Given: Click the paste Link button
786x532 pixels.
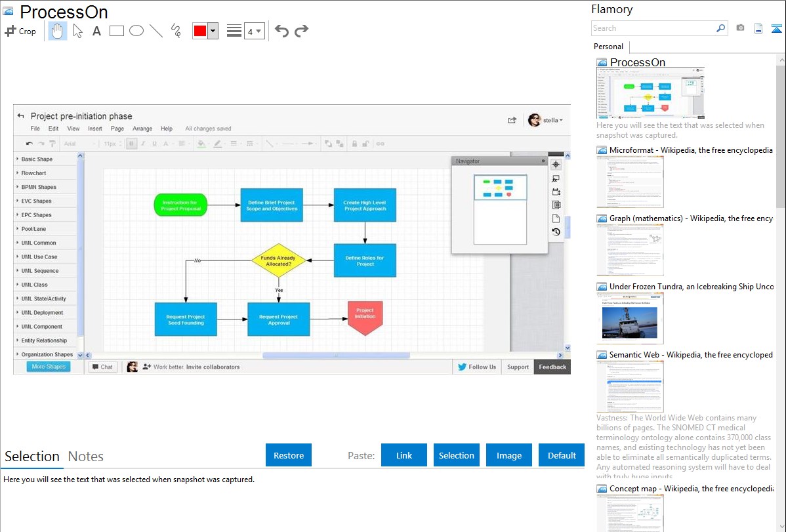Looking at the screenshot, I should (x=404, y=455).
